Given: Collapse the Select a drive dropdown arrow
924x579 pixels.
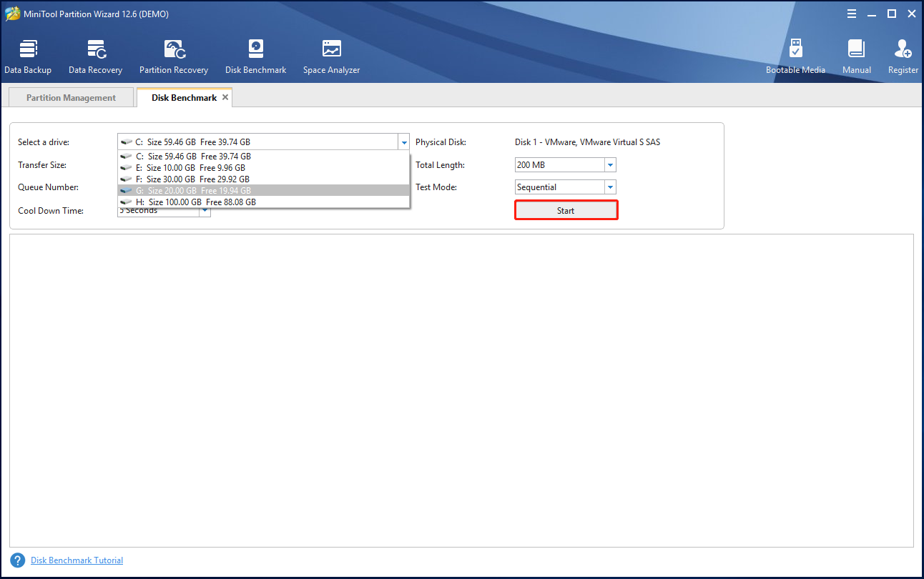Looking at the screenshot, I should (x=404, y=142).
